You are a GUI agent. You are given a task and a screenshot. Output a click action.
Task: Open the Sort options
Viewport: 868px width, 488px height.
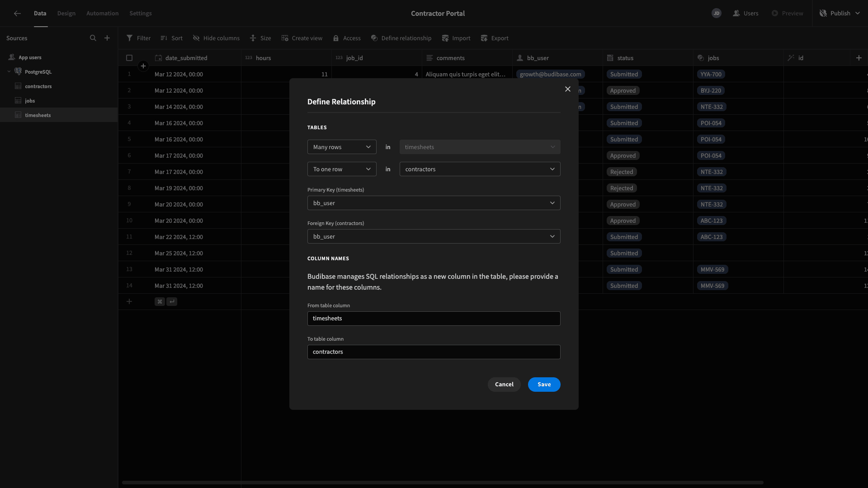171,38
